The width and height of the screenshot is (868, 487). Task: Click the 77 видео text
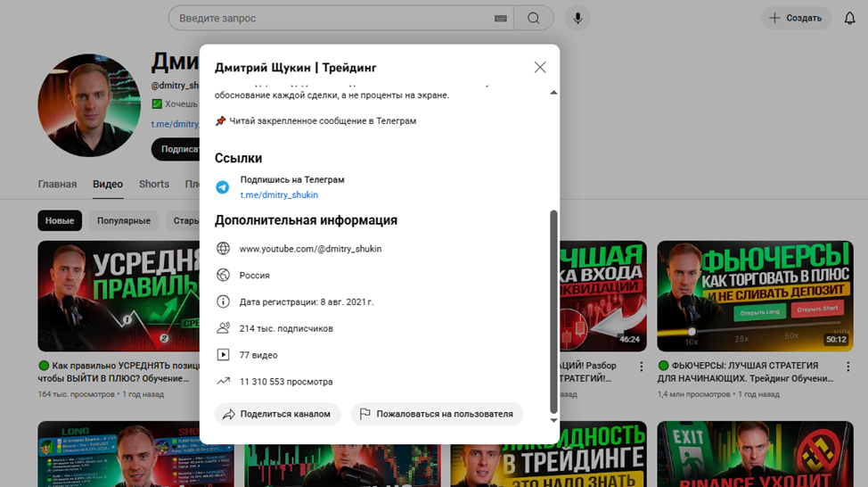point(258,355)
